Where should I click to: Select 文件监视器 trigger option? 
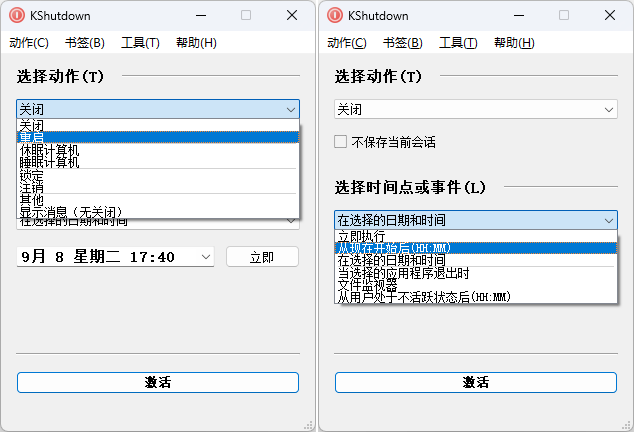476,285
